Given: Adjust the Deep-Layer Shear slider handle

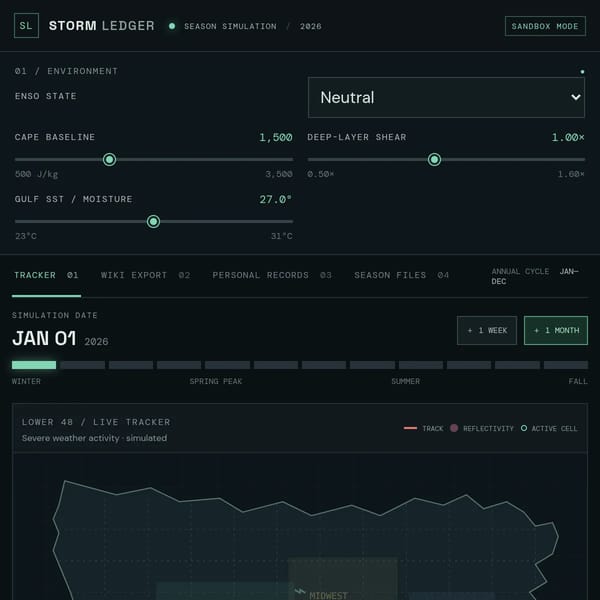Looking at the screenshot, I should click(x=434, y=160).
